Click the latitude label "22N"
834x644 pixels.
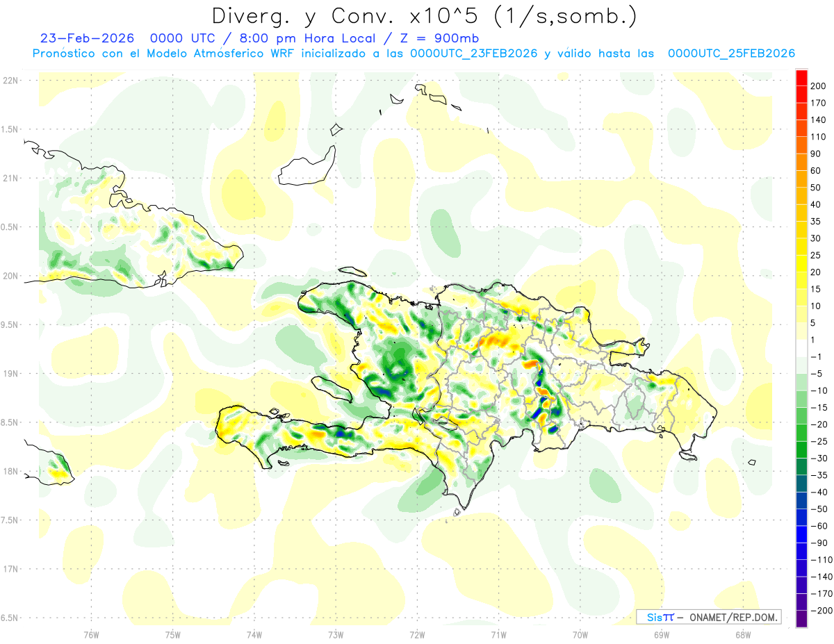pyautogui.click(x=10, y=81)
